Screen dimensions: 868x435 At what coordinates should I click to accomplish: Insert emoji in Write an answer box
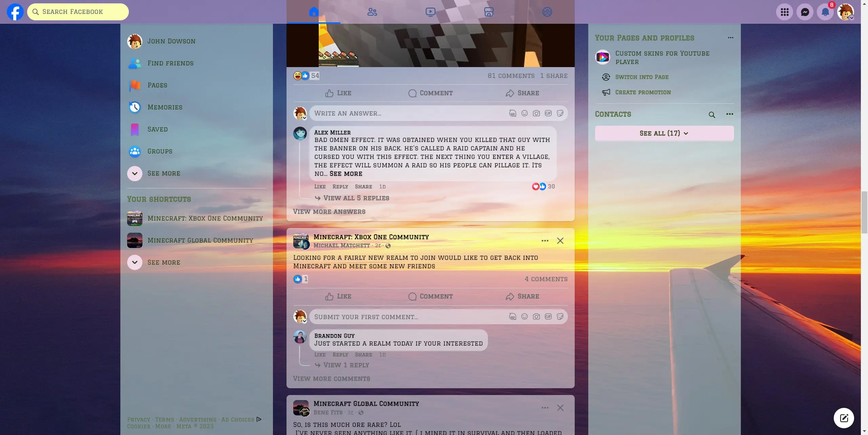(x=524, y=113)
